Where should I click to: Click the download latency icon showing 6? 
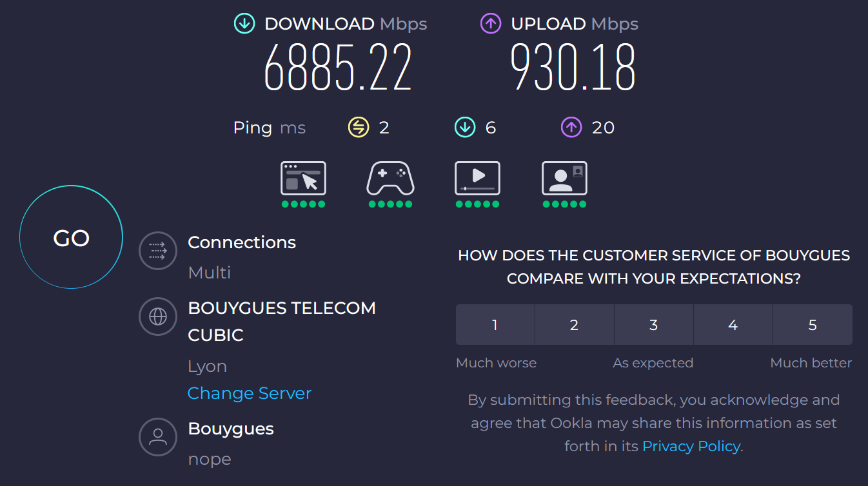tap(464, 128)
